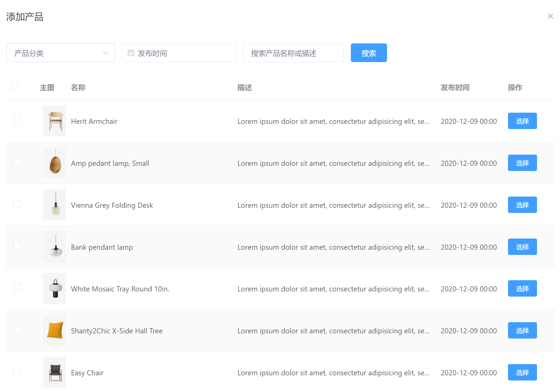560x392 pixels.
Task: Click 选择 for Vienna Grey Folding Desk
Action: click(x=522, y=205)
